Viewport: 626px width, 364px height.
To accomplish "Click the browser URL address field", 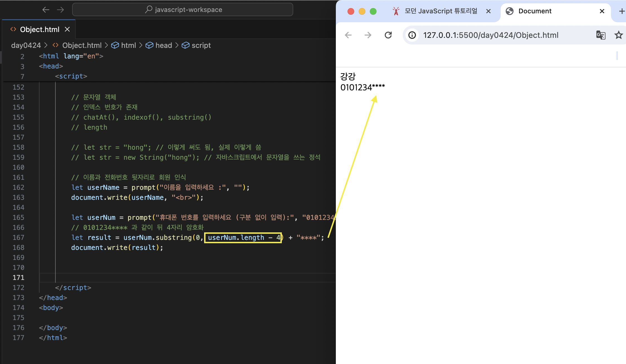I will [491, 35].
